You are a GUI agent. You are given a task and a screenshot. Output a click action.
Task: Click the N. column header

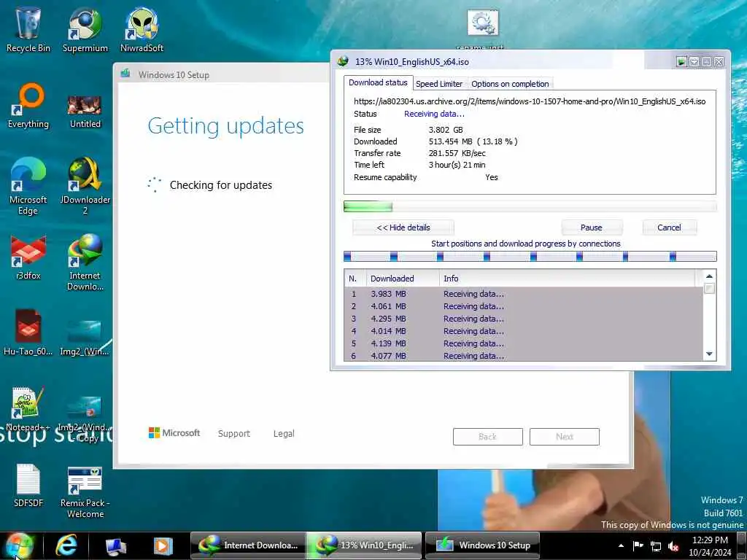(355, 279)
